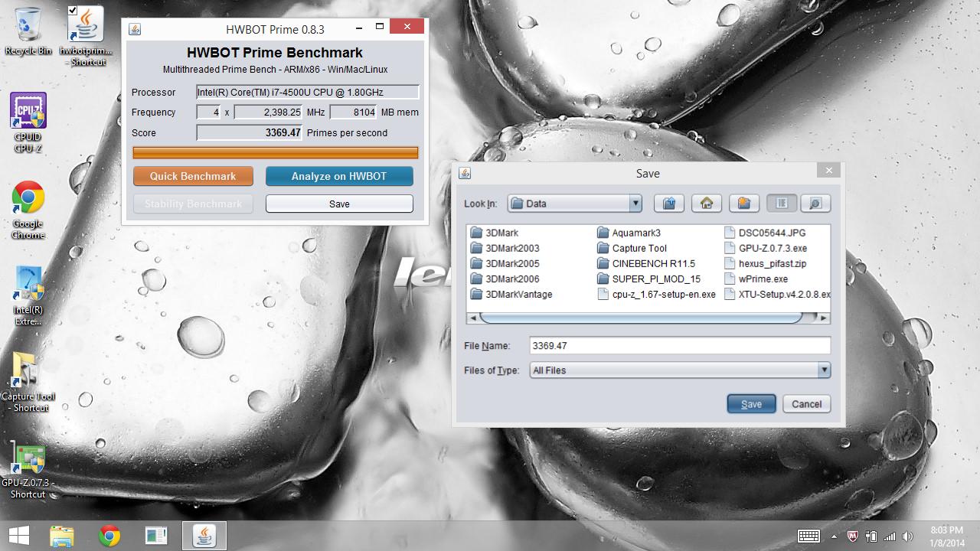This screenshot has height=551, width=980.
Task: Click the file list scroll right arrow
Action: (x=824, y=318)
